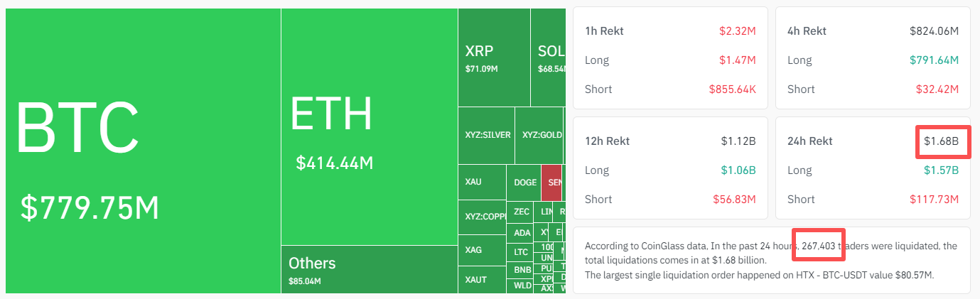Click the red SEN tile

click(x=552, y=183)
